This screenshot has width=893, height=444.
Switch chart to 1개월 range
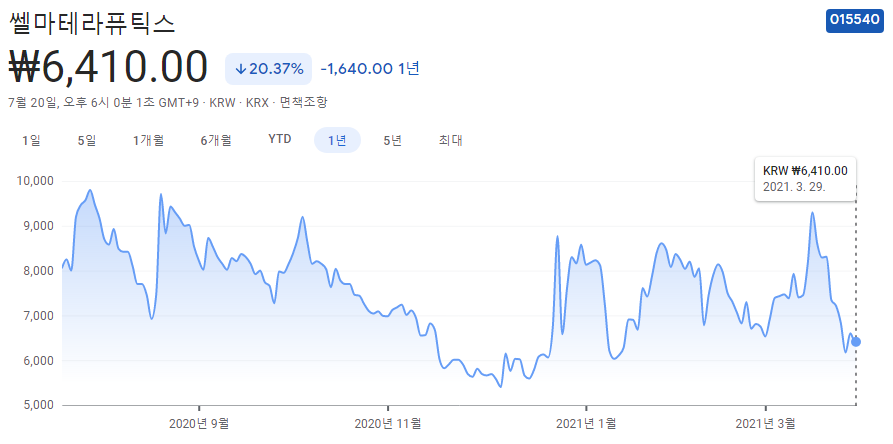coord(149,141)
